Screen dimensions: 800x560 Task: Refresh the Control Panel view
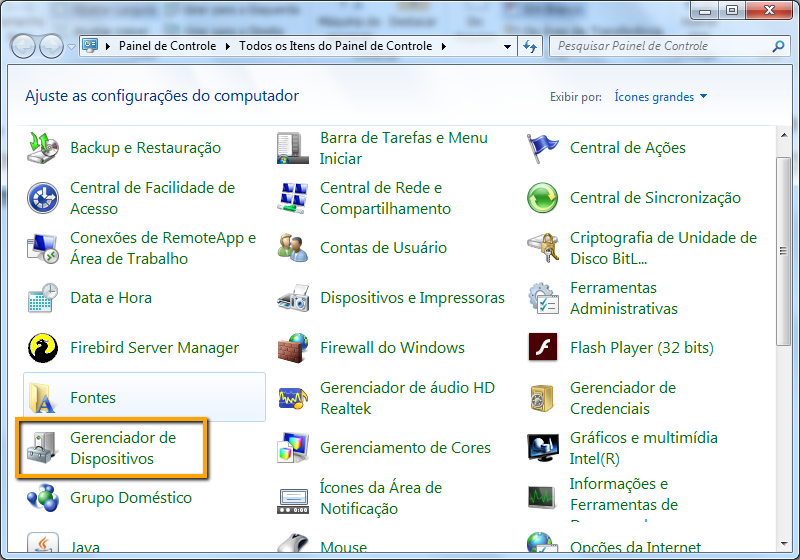tap(530, 46)
